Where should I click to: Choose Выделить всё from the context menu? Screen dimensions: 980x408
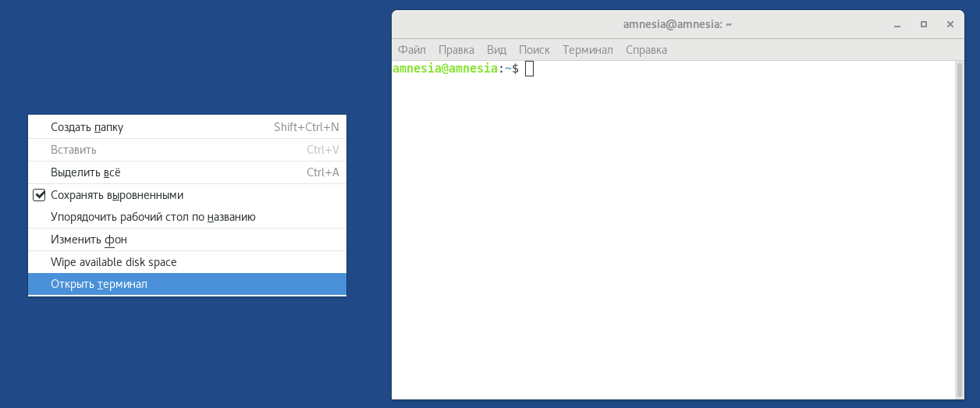(x=86, y=172)
